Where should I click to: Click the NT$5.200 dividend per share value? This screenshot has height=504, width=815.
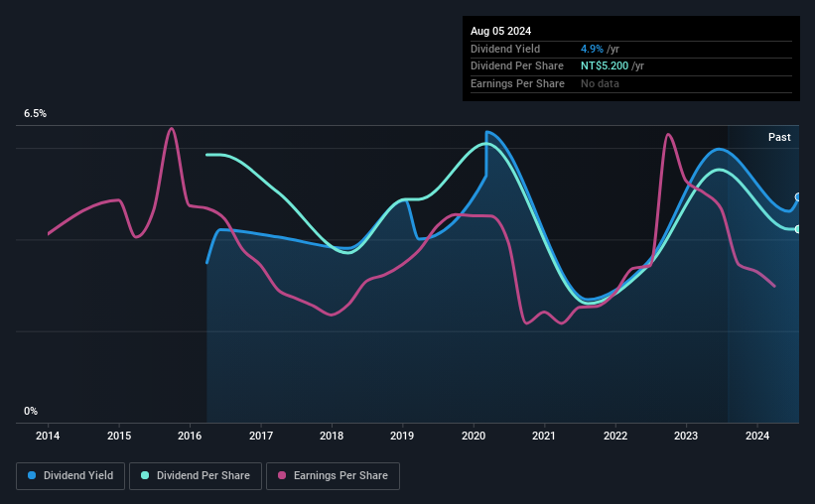pos(605,66)
